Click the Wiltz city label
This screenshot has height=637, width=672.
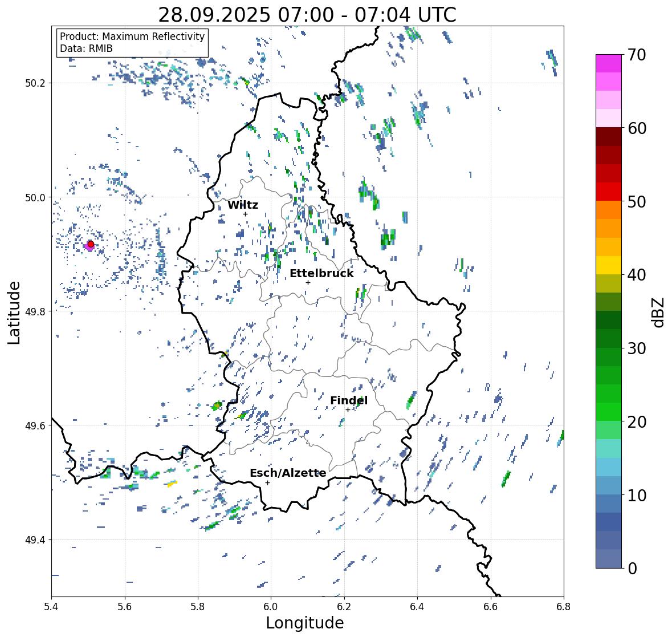pyautogui.click(x=243, y=205)
